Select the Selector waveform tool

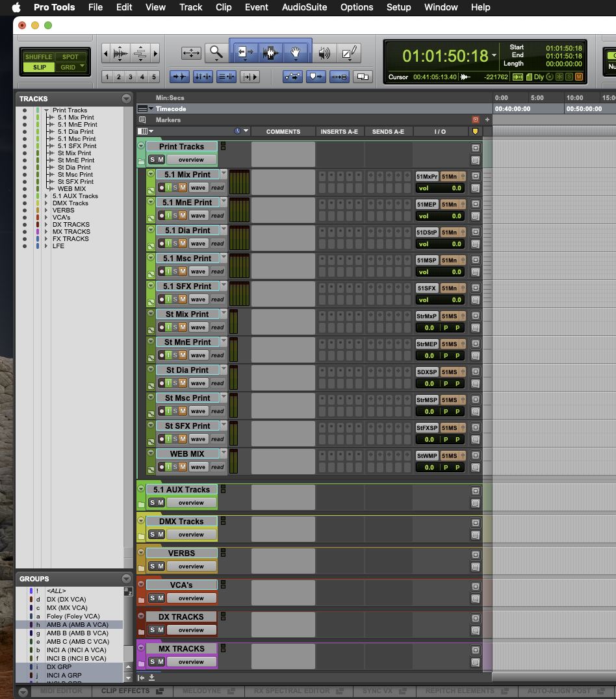tap(270, 53)
